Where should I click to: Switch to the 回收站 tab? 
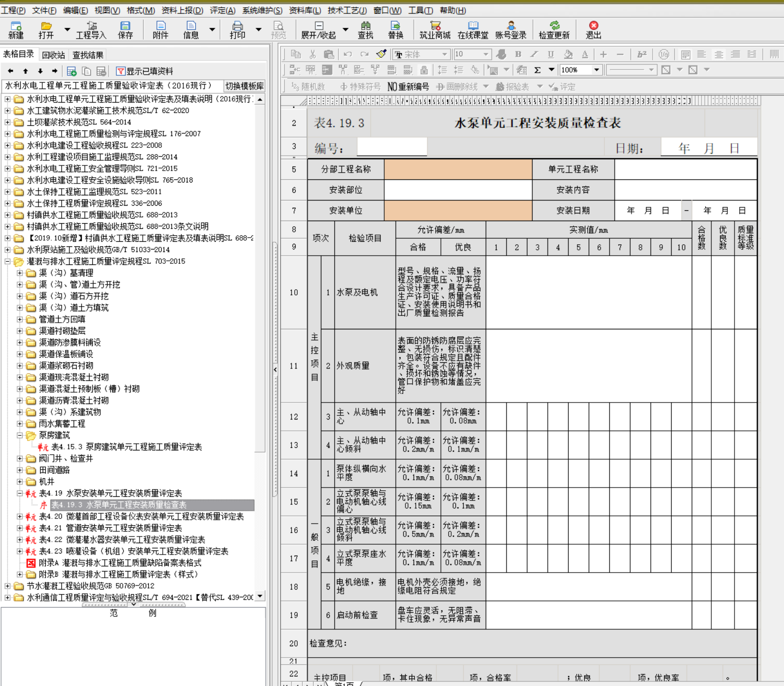coord(54,55)
